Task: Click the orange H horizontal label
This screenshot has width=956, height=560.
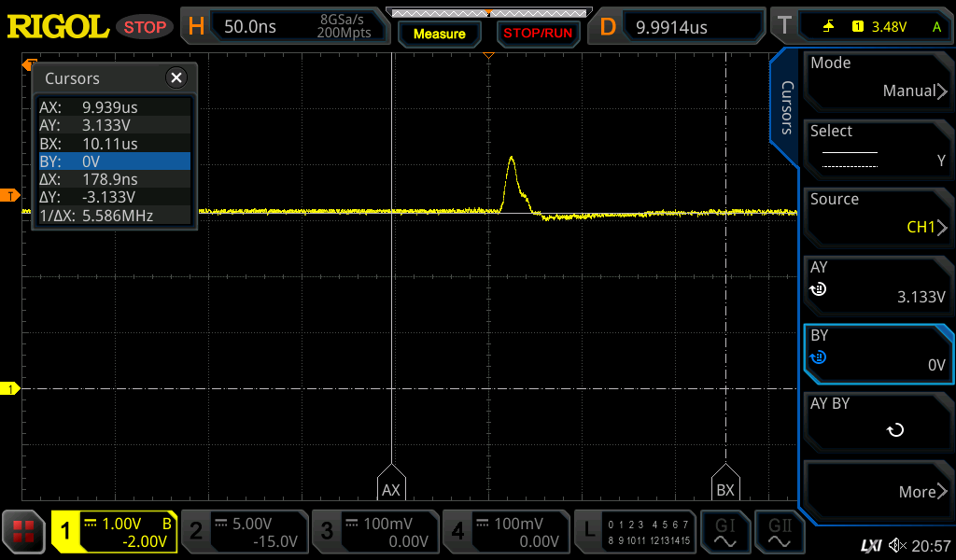Action: click(x=196, y=27)
